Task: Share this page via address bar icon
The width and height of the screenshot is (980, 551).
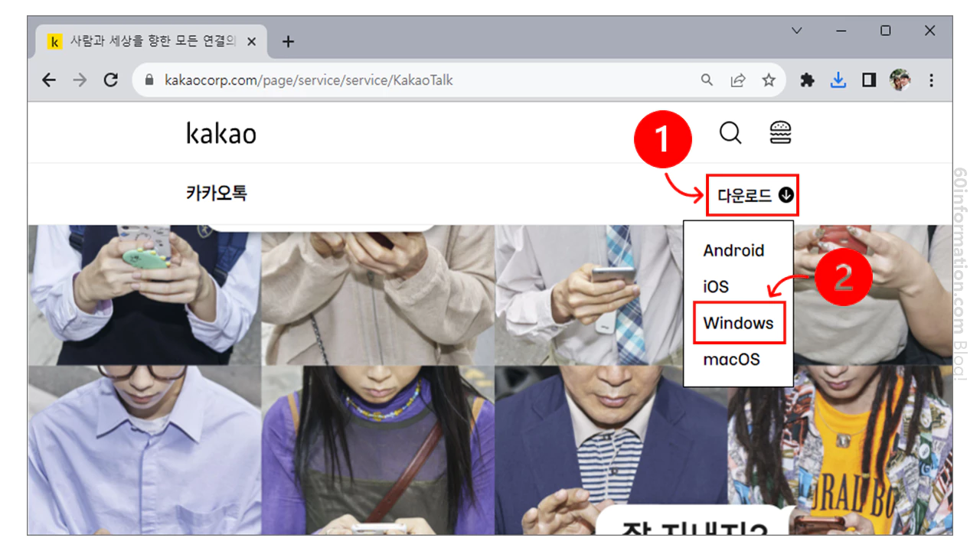Action: point(738,80)
